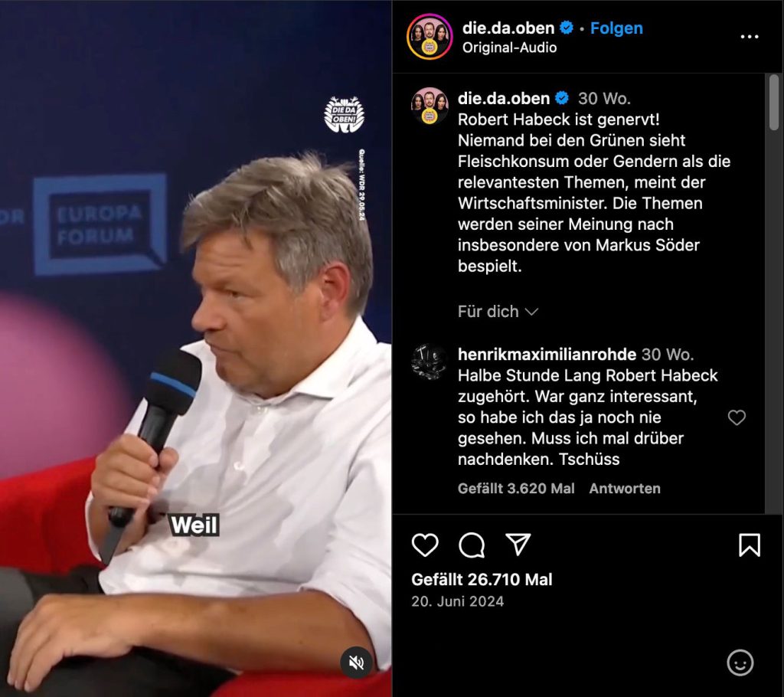
Task: Share post with paper plane icon
Action: point(518,545)
